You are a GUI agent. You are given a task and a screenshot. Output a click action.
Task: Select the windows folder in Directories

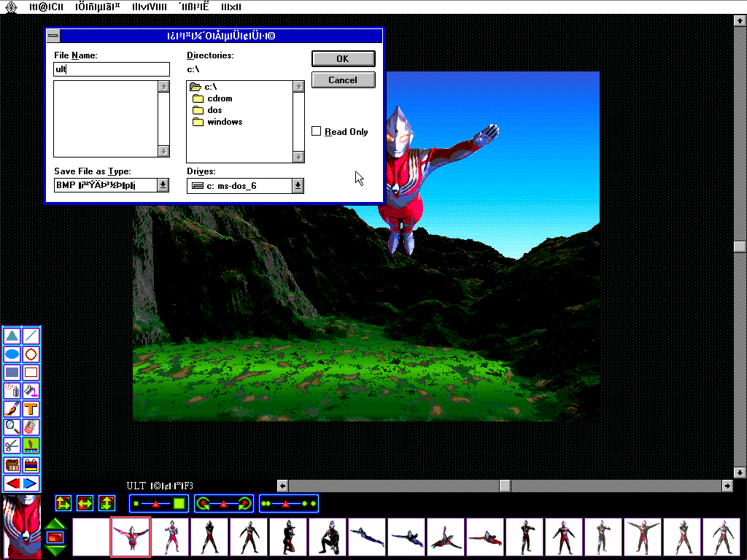217,122
